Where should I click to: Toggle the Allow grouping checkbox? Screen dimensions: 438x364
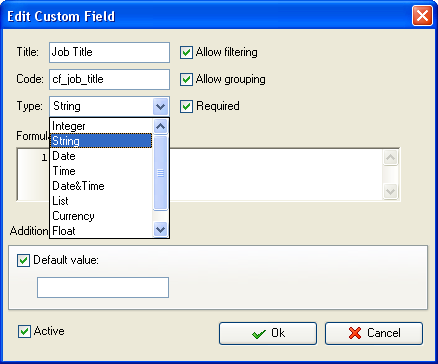tap(186, 80)
